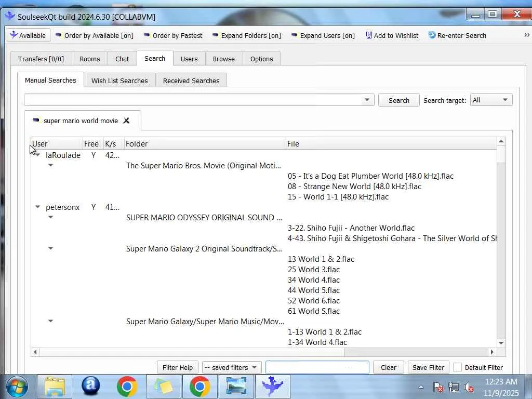This screenshot has height=399, width=532.
Task: Click into the search query field
Action: [x=192, y=100]
